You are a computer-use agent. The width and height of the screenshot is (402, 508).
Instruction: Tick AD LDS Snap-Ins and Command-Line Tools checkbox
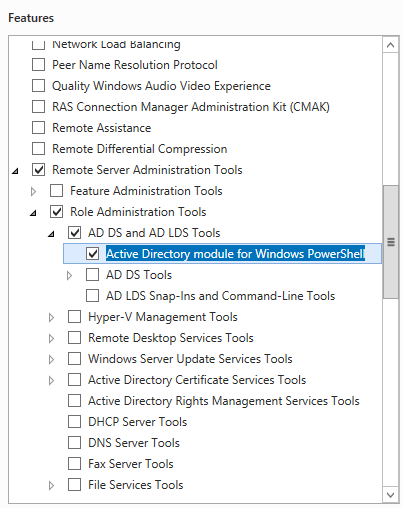click(x=92, y=296)
